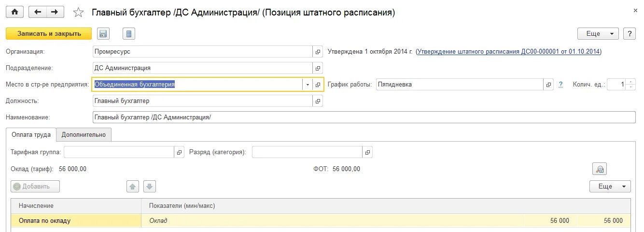
Task: Move the accrual row up
Action: click(133, 187)
